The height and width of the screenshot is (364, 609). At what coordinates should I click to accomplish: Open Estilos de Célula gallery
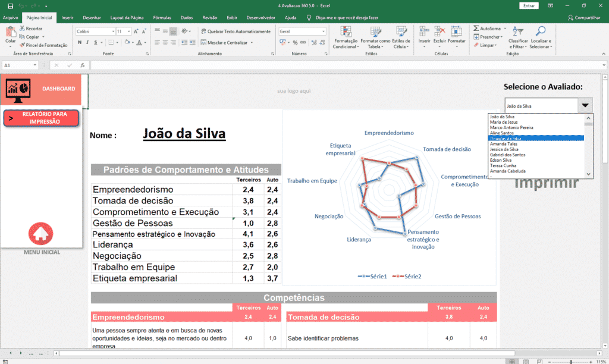coord(401,37)
